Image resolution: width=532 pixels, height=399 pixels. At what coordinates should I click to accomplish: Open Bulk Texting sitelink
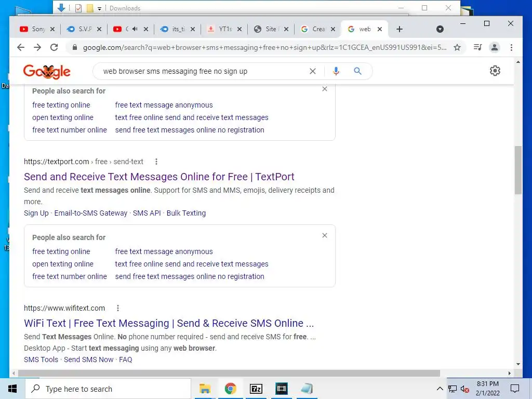(x=186, y=213)
